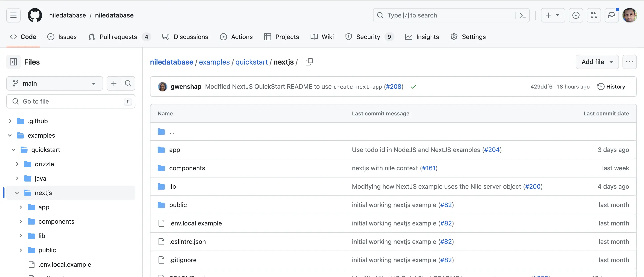Image resolution: width=644 pixels, height=277 pixels.
Task: Click the GitHub logo icon
Action: [x=35, y=15]
